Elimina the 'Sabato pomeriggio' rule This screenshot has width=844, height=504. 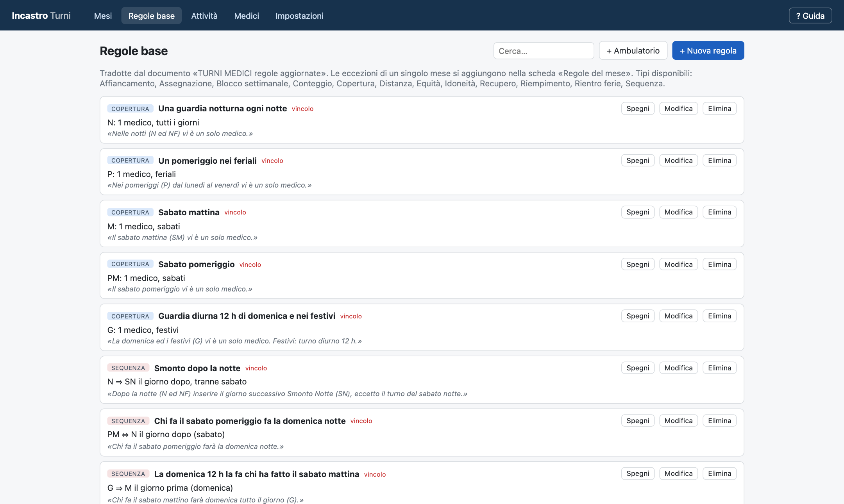[x=719, y=265]
